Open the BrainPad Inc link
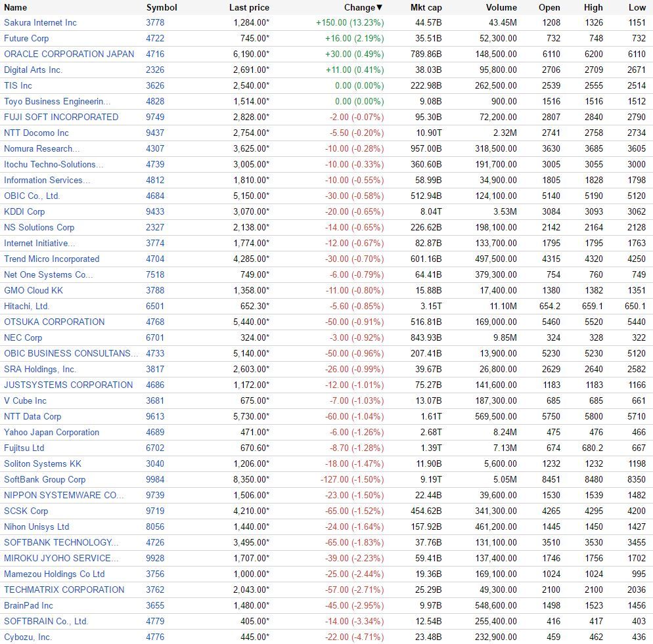 point(28,605)
